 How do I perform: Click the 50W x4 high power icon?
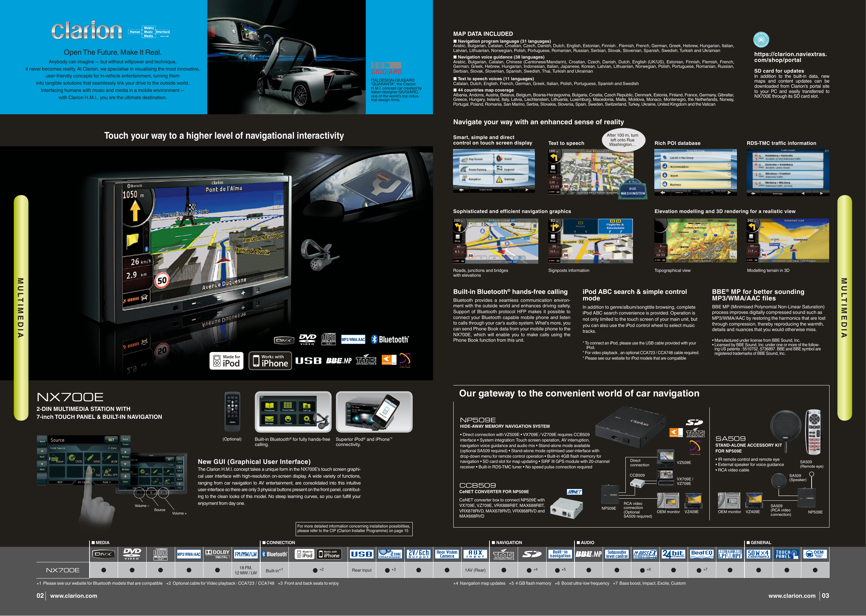758,554
